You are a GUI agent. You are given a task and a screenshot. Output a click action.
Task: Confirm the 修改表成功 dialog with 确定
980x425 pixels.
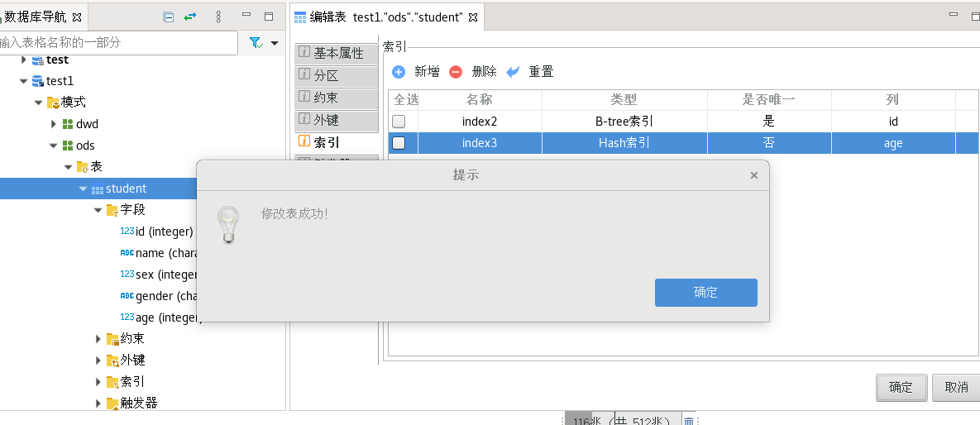(x=705, y=293)
